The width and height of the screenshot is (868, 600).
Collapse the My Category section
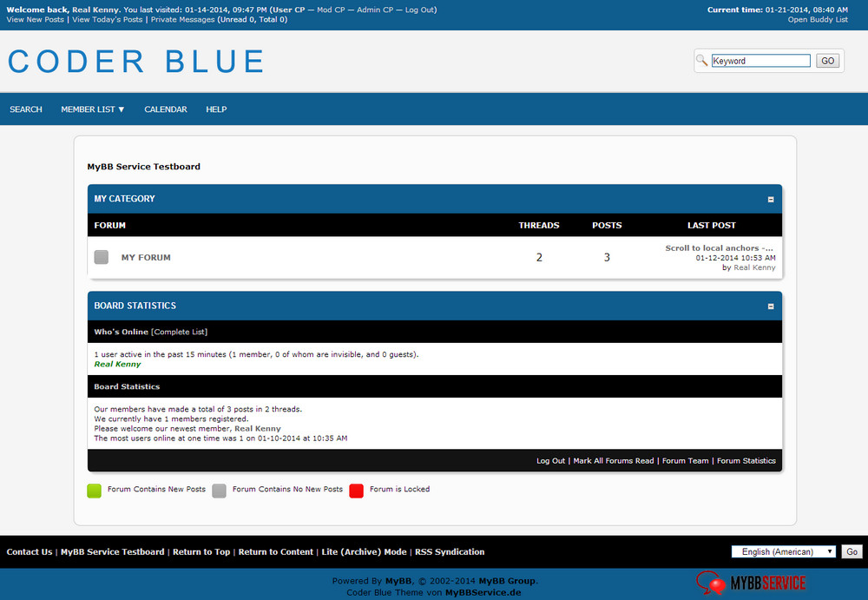771,200
